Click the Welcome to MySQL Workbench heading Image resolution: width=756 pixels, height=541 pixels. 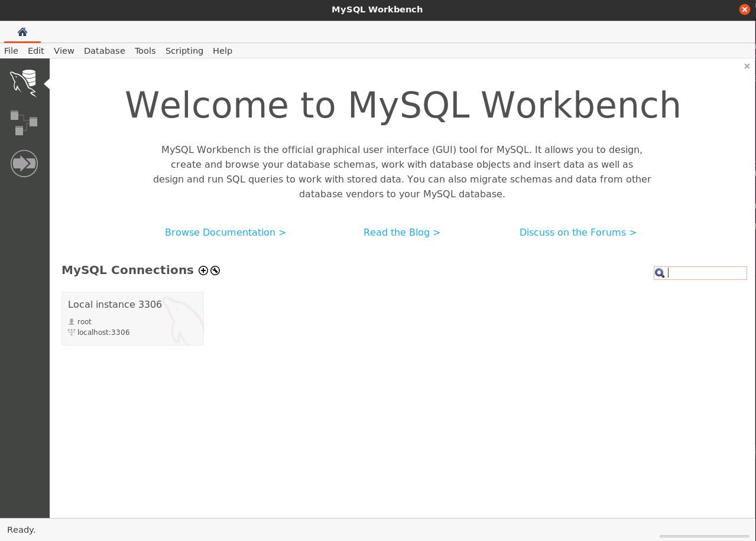pyautogui.click(x=403, y=105)
